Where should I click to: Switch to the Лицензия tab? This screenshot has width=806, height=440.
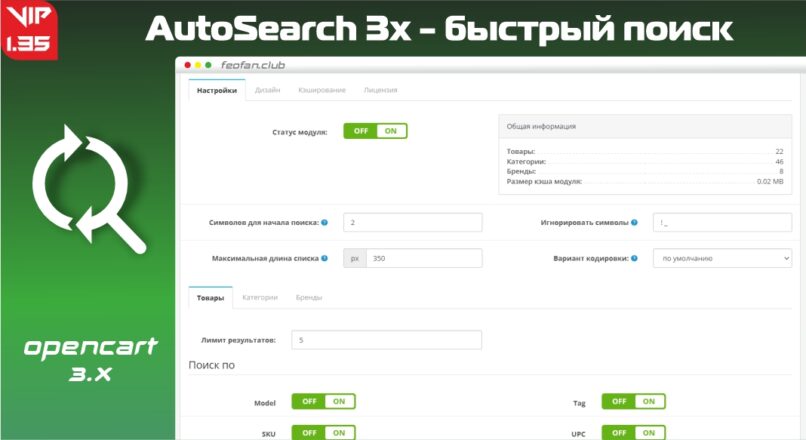coord(380,90)
